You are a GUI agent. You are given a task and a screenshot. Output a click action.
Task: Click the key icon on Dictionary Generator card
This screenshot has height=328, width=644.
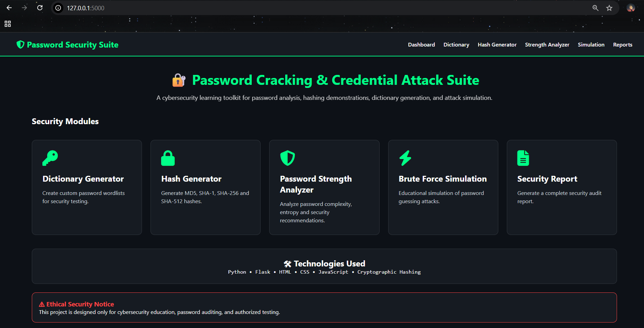(50, 158)
